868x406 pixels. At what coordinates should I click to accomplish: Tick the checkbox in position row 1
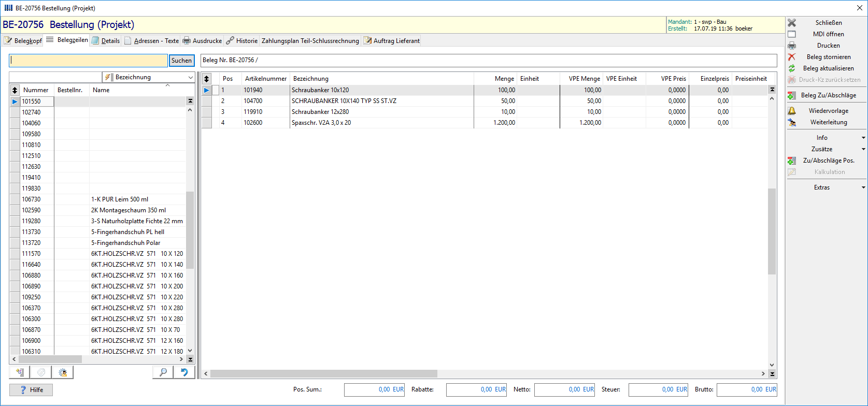coord(216,90)
